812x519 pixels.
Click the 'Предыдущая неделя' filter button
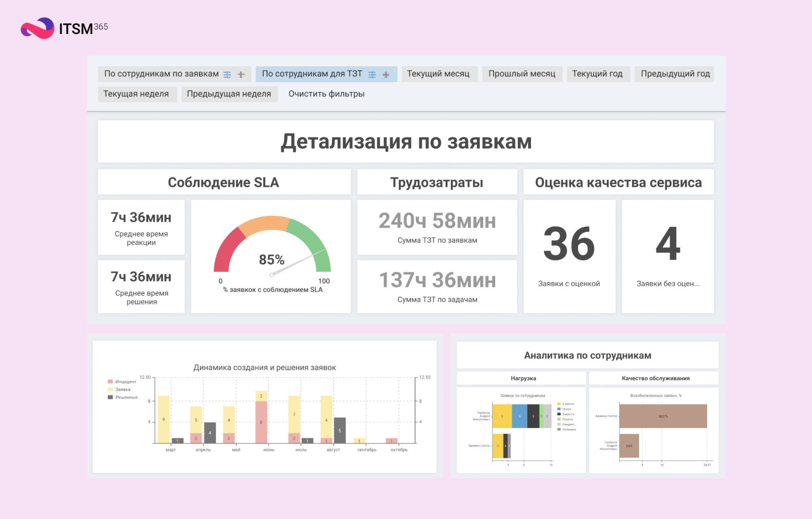229,94
